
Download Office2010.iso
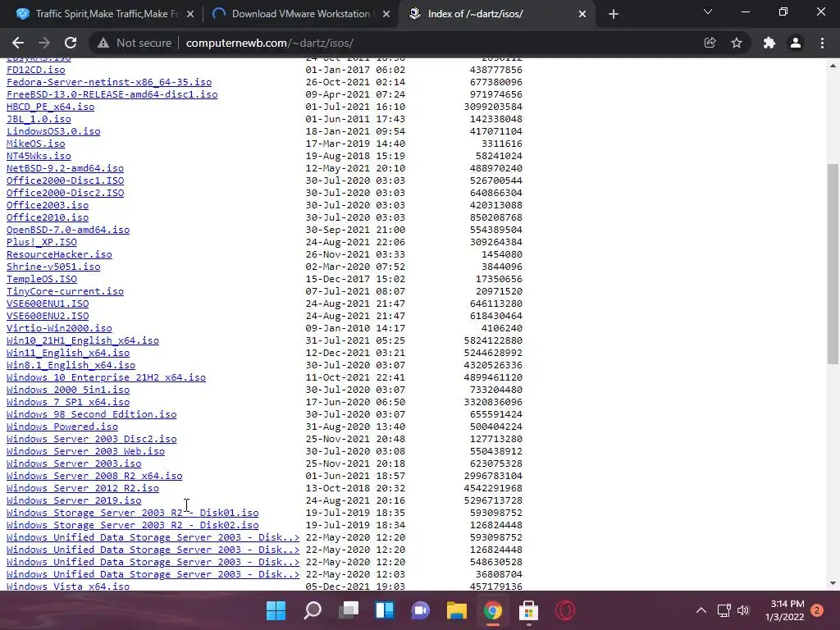point(48,217)
